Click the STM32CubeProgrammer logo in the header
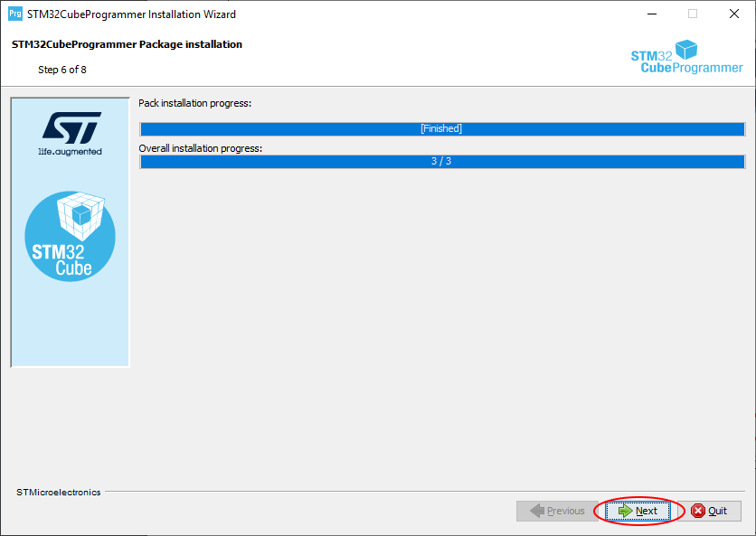Image resolution: width=756 pixels, height=536 pixels. pyautogui.click(x=685, y=57)
